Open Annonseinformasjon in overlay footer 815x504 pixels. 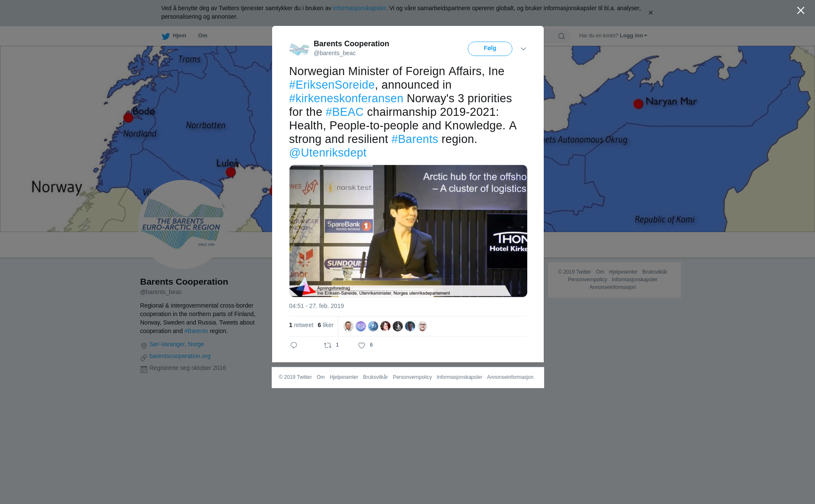[x=510, y=377]
